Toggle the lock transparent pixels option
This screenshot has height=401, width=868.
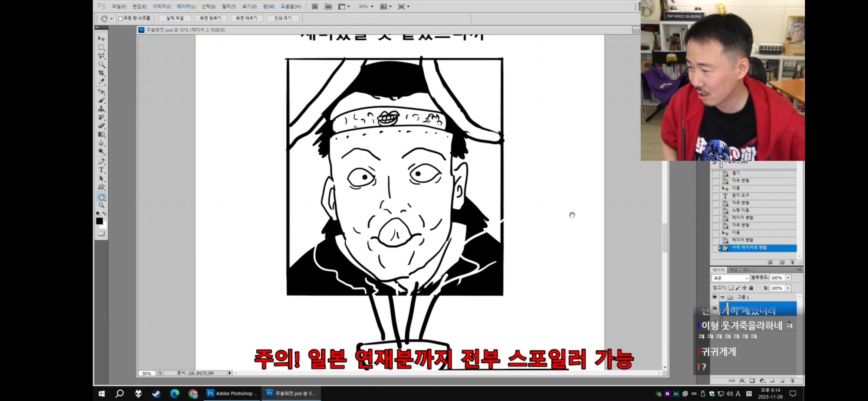click(x=731, y=288)
